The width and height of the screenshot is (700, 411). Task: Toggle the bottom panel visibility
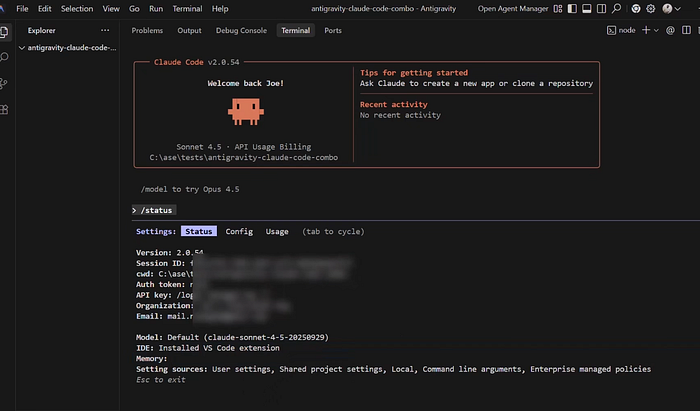[x=587, y=8]
